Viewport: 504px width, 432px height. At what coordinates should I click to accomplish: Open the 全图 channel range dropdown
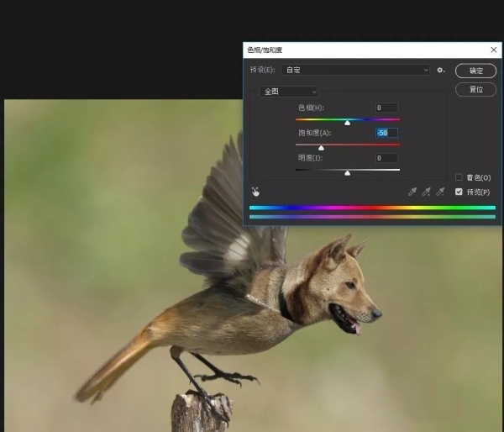coord(288,92)
